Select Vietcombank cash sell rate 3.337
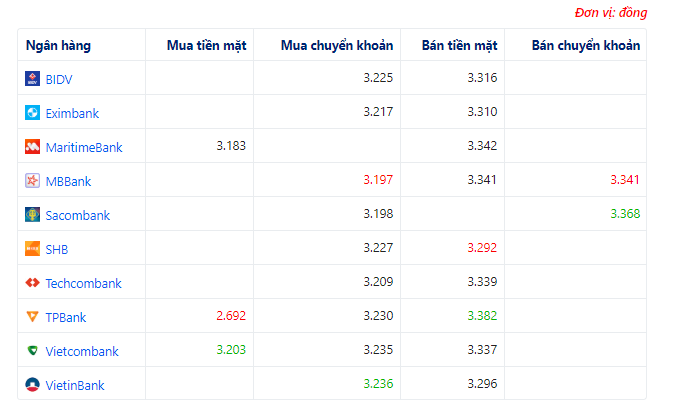 pyautogui.click(x=482, y=349)
